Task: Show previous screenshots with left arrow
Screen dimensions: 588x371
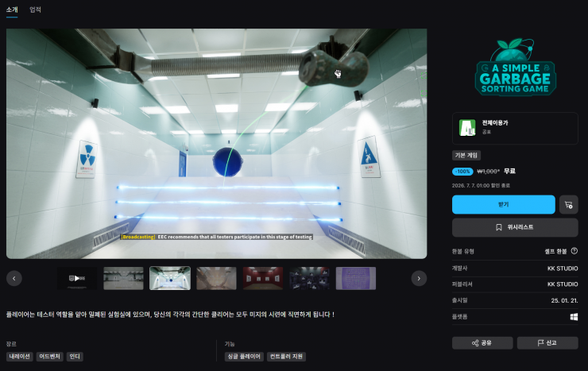Action: pyautogui.click(x=14, y=278)
